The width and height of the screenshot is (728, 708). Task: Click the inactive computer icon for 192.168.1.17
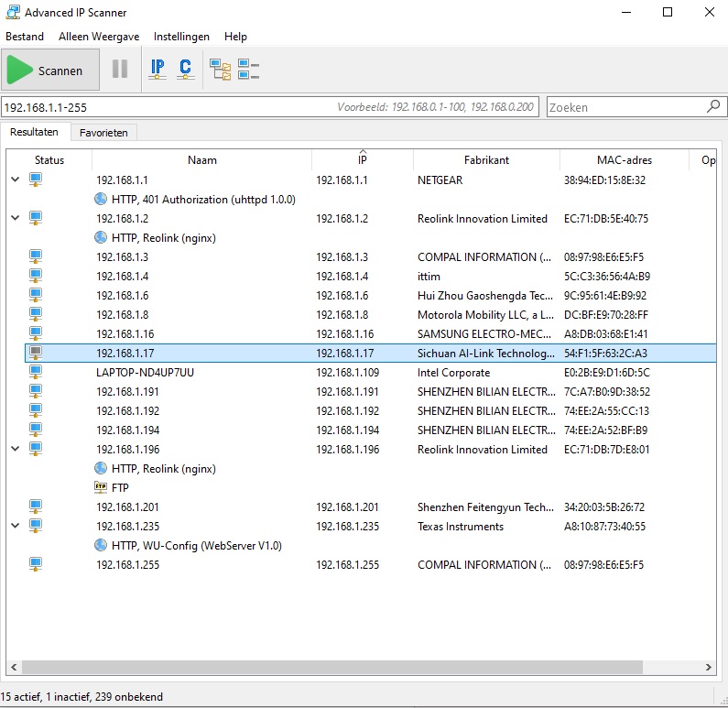click(36, 353)
